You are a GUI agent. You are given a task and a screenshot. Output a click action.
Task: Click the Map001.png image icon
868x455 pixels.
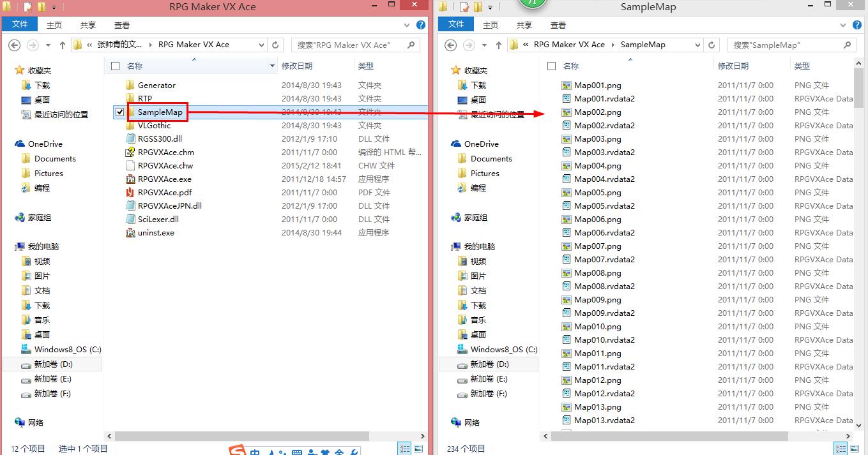pyautogui.click(x=567, y=85)
